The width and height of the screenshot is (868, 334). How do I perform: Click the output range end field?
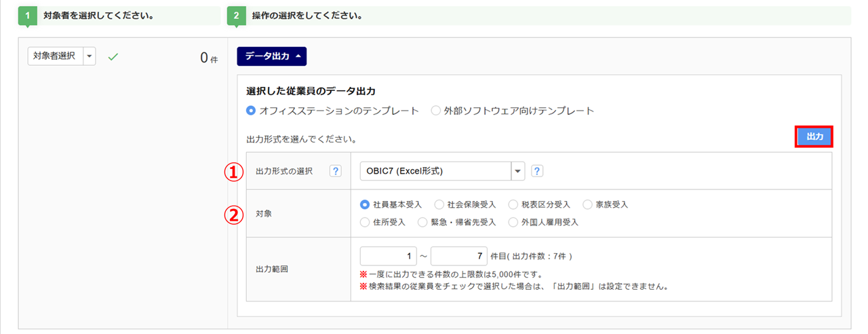458,257
